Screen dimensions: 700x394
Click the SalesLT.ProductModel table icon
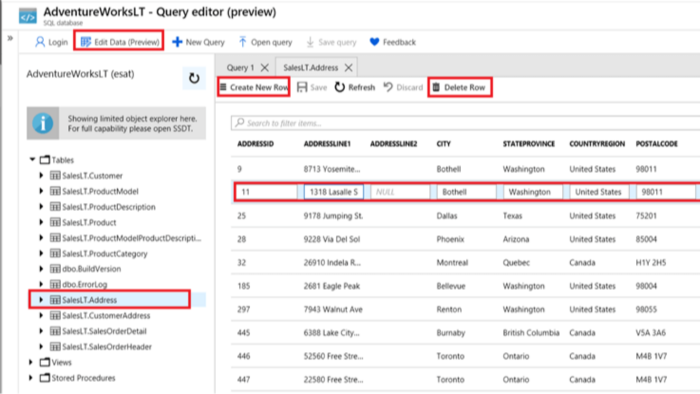[55, 191]
